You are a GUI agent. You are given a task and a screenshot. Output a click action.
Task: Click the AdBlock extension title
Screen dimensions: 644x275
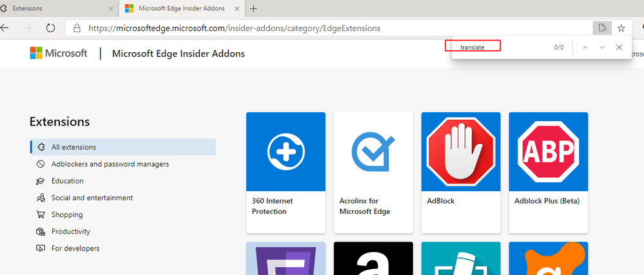(441, 201)
